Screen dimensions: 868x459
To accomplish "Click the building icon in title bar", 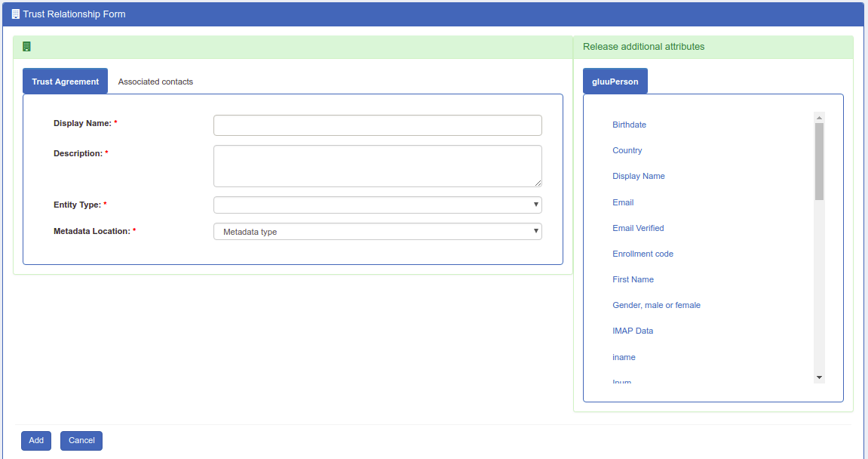I will pos(15,14).
